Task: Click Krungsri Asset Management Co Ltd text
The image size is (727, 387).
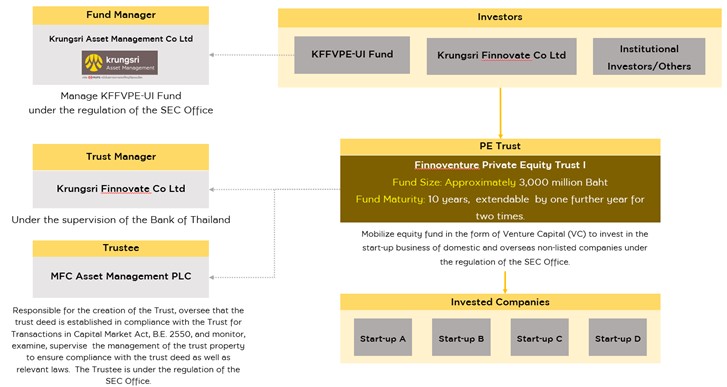Action: tap(121, 39)
